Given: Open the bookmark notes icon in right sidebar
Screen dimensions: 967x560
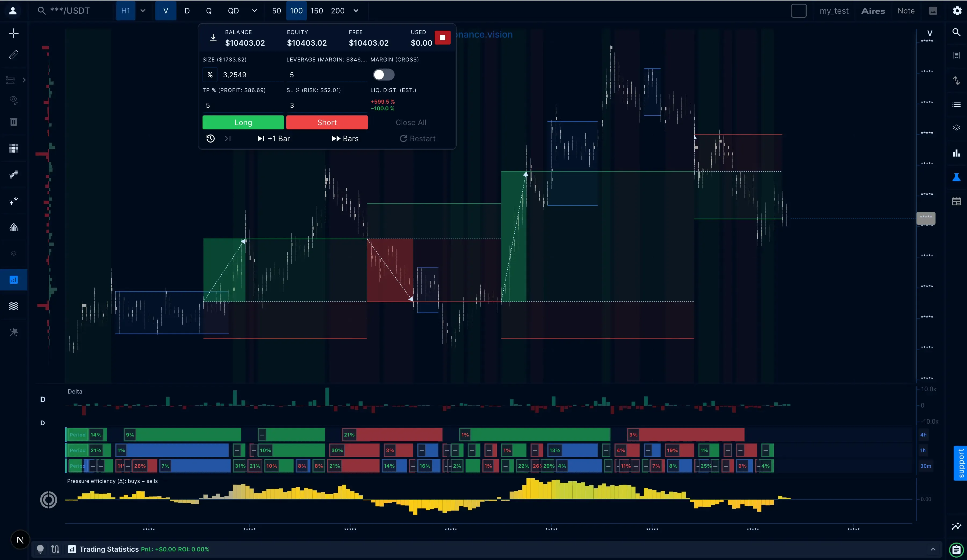Looking at the screenshot, I should [x=956, y=55].
